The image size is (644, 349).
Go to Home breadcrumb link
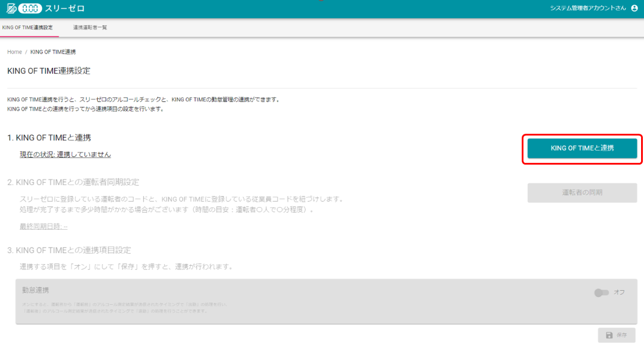15,52
